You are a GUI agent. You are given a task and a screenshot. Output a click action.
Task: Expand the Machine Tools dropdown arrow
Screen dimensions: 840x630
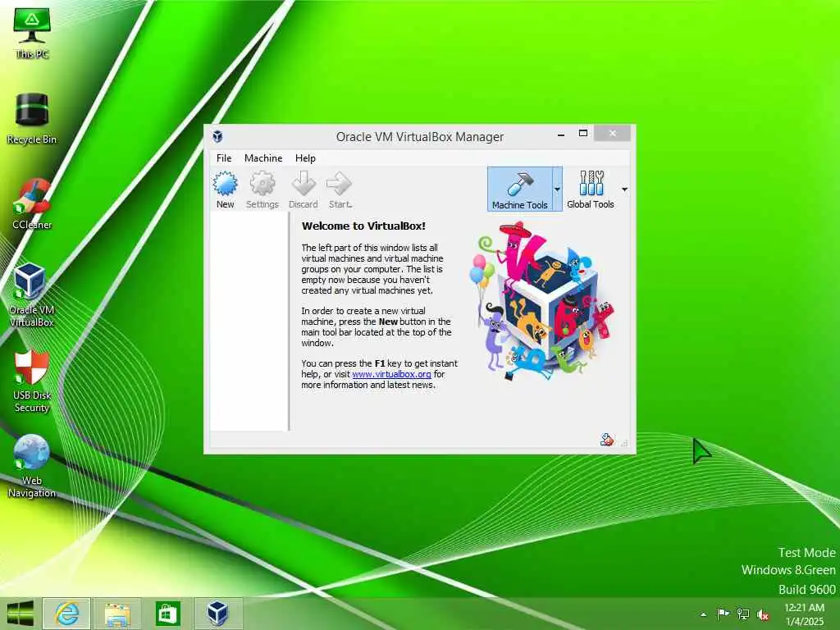click(557, 189)
